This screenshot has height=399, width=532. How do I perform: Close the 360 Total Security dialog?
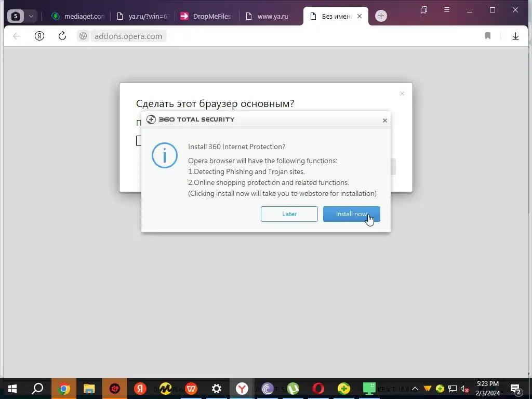[x=385, y=121]
